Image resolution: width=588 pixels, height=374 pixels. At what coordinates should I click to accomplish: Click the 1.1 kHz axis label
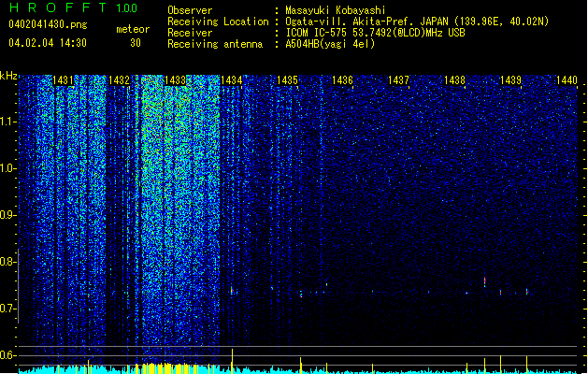pos(7,122)
